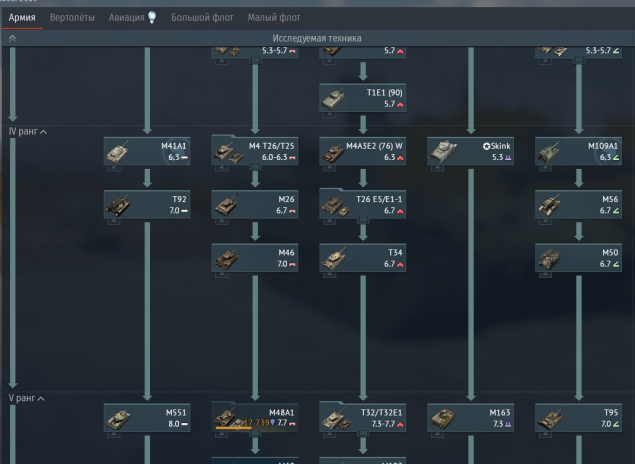This screenshot has height=464, width=635.
Task: Collapse the IV ранг section
Action: (x=43, y=132)
